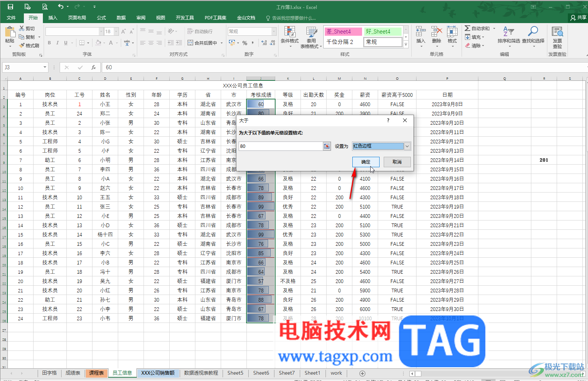The image size is (588, 381).
Task: Cut the selection with 剪切
Action: [x=27, y=29]
